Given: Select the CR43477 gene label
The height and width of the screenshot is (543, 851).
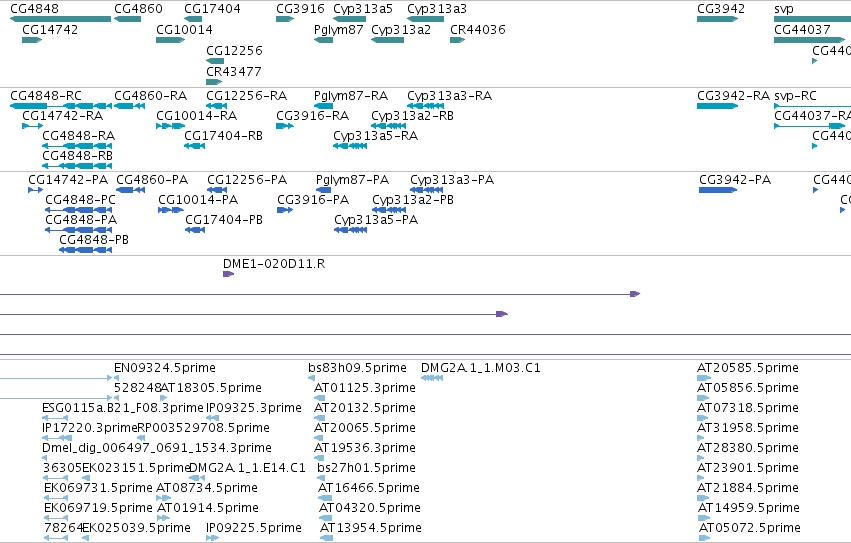Looking at the screenshot, I should tap(234, 72).
